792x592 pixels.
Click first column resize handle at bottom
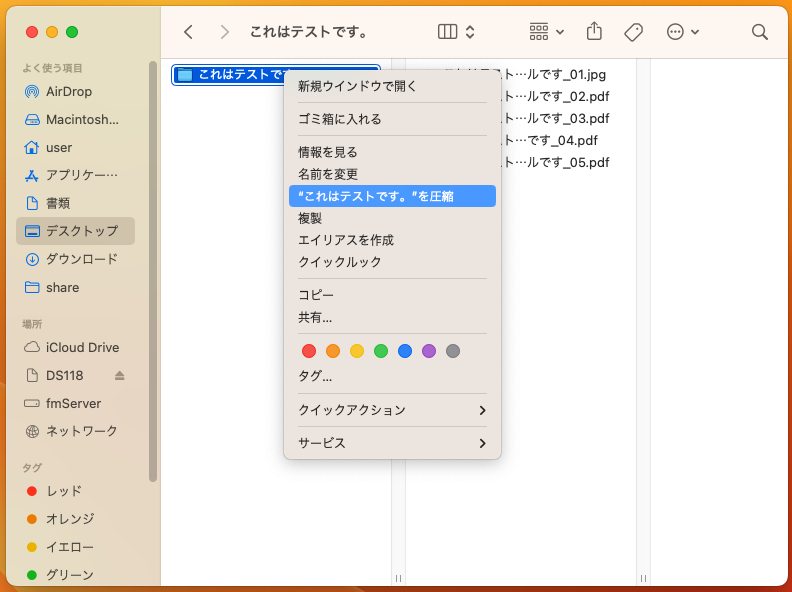point(399,578)
